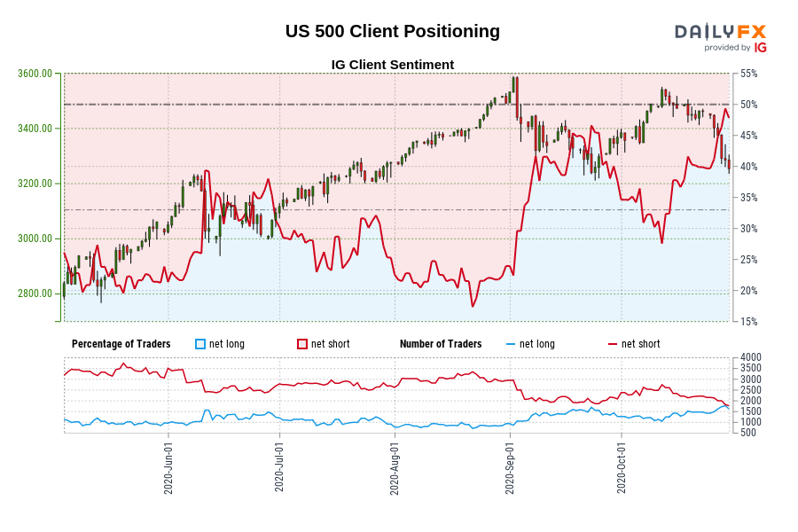Click the US 500 Client Positioning title
The height and width of the screenshot is (532, 798).
393,31
